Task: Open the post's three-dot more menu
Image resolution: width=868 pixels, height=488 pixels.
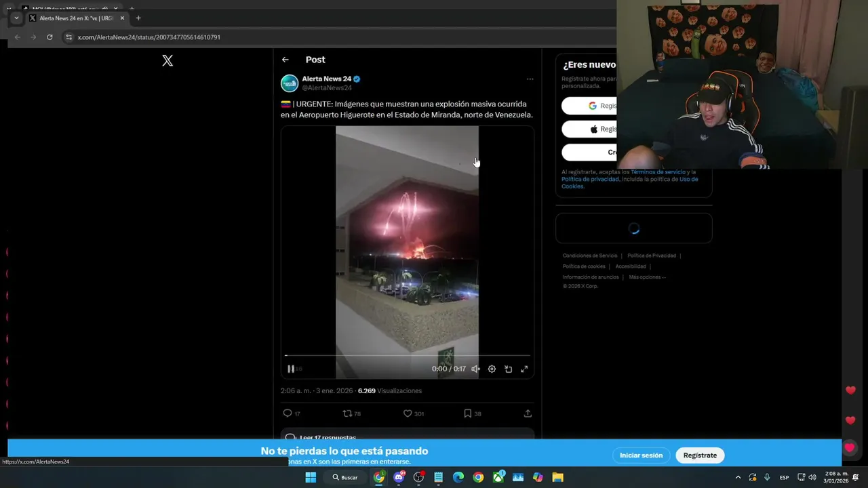Action: click(x=530, y=79)
